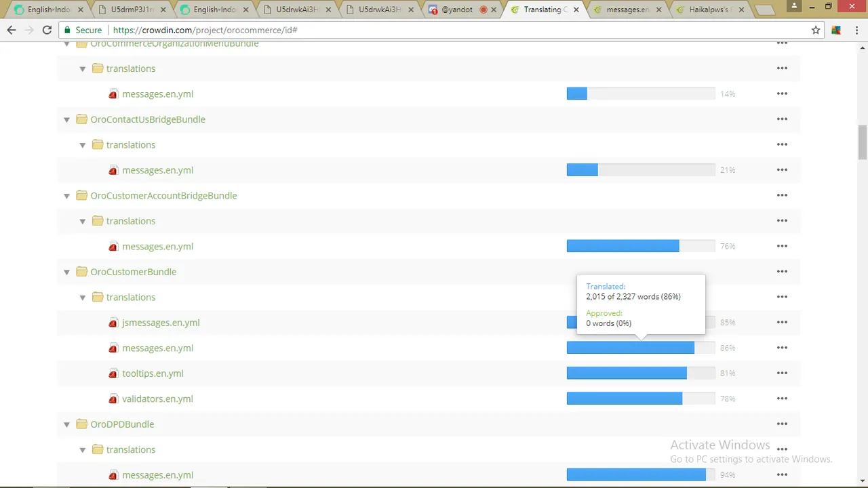The image size is (868, 488).
Task: Click progress bar showing 76%
Action: [x=641, y=246]
